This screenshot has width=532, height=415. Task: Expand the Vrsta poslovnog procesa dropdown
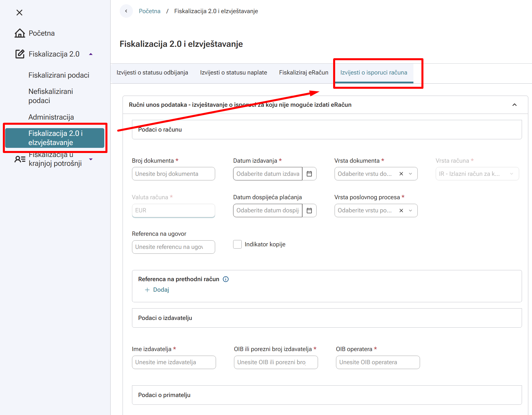point(411,211)
